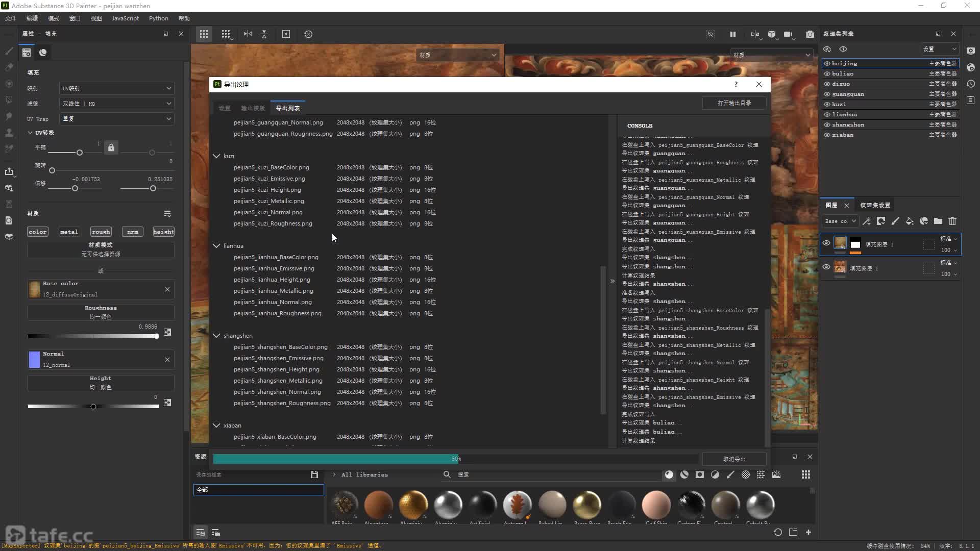
Task: Click the camera rotation reset icon
Action: (308, 34)
